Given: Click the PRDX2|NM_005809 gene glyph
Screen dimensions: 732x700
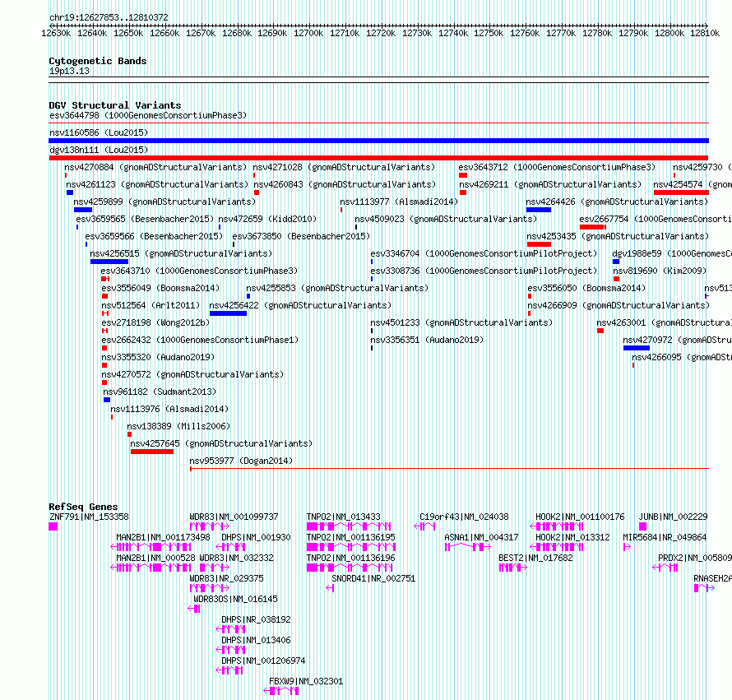Looking at the screenshot, I should (665, 568).
